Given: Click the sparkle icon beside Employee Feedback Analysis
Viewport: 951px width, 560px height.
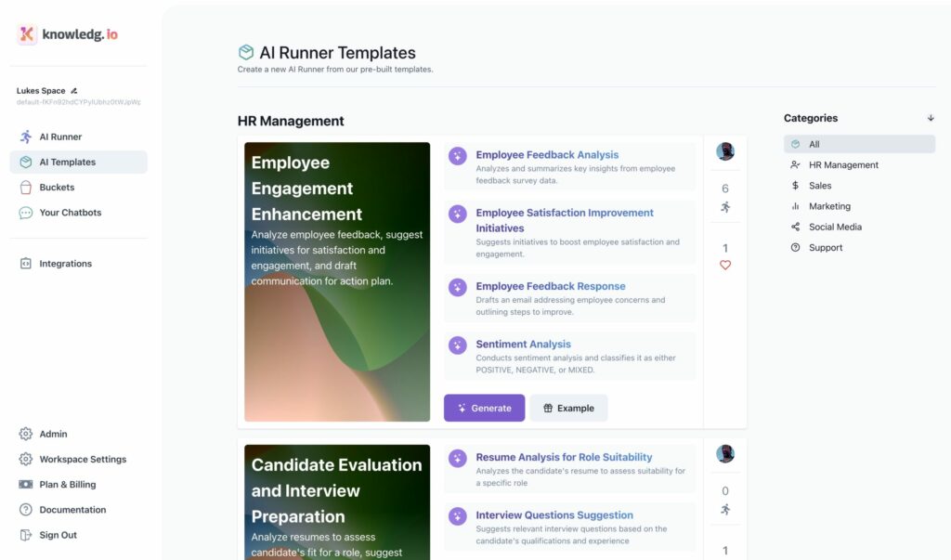Looking at the screenshot, I should 458,156.
